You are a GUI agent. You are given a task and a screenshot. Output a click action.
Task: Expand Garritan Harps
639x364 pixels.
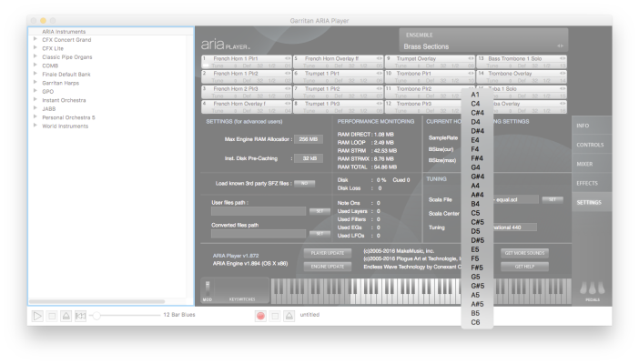point(35,82)
